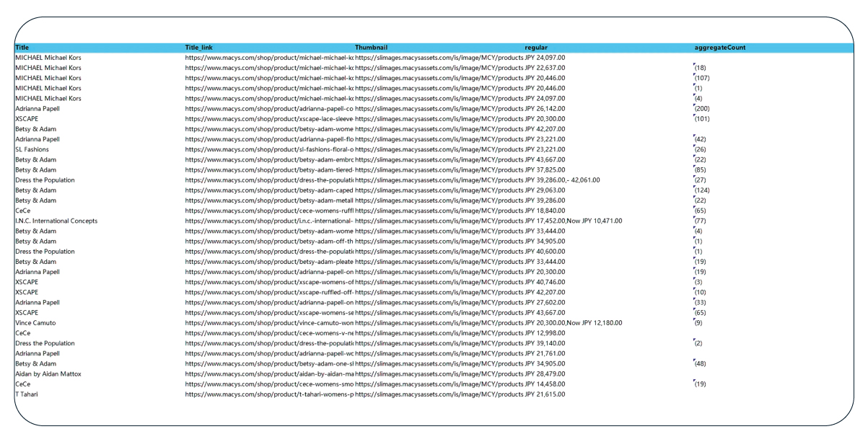Select price JPY 26,142.00
868x442 pixels.
545,109
